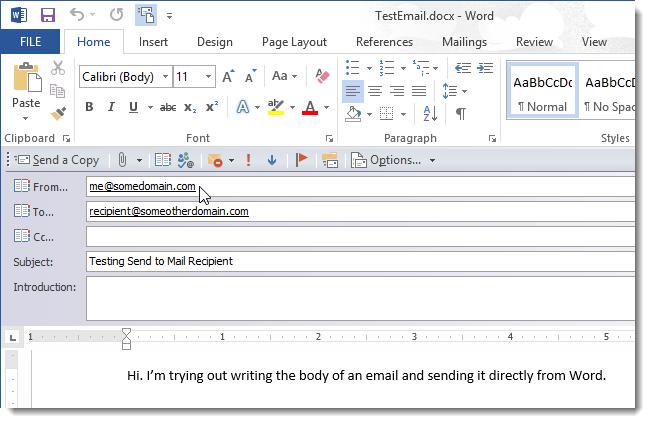Toggle Superscript formatting
This screenshot has width=650, height=423.
pos(212,107)
